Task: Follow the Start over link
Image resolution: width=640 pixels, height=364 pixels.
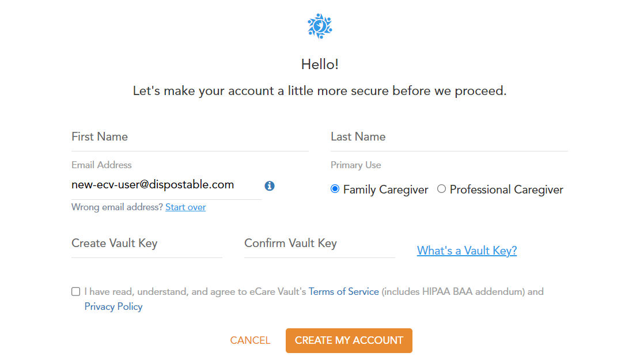Action: [x=185, y=207]
